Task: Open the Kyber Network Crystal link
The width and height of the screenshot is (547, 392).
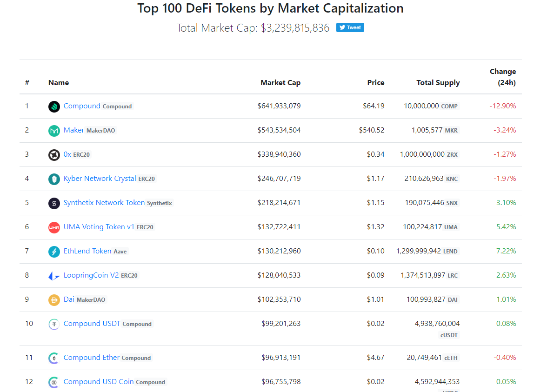Action: (100, 179)
